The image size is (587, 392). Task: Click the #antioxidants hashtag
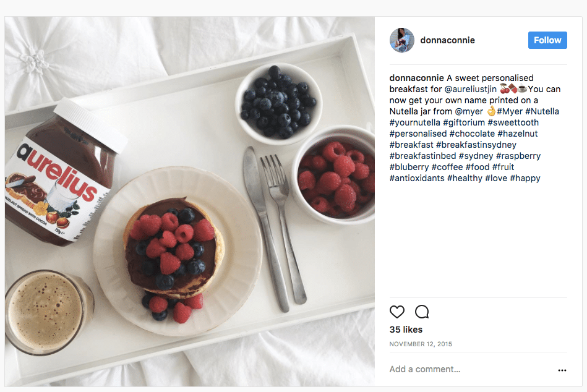click(417, 178)
